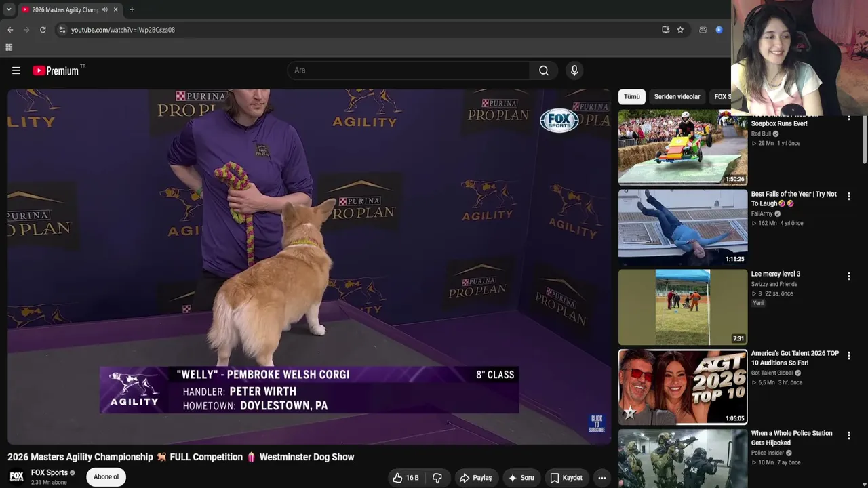This screenshot has height=488, width=868.
Task: Focus the browser address bar URL
Action: 123,30
